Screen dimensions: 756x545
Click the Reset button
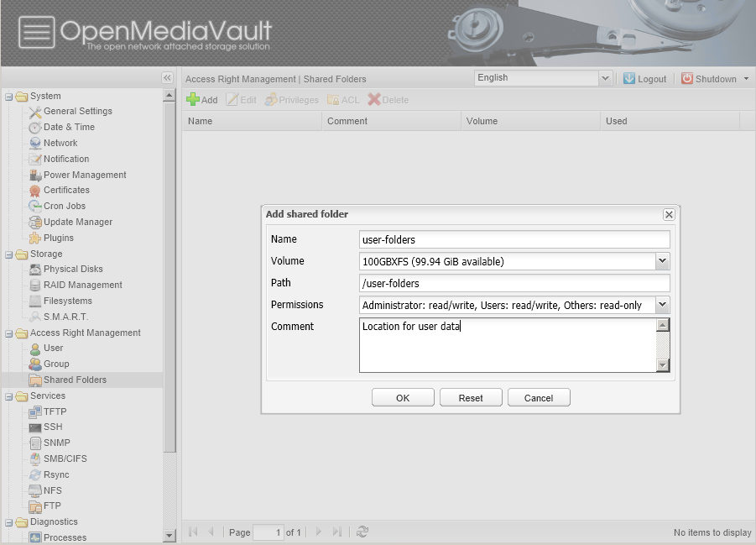[471, 398]
